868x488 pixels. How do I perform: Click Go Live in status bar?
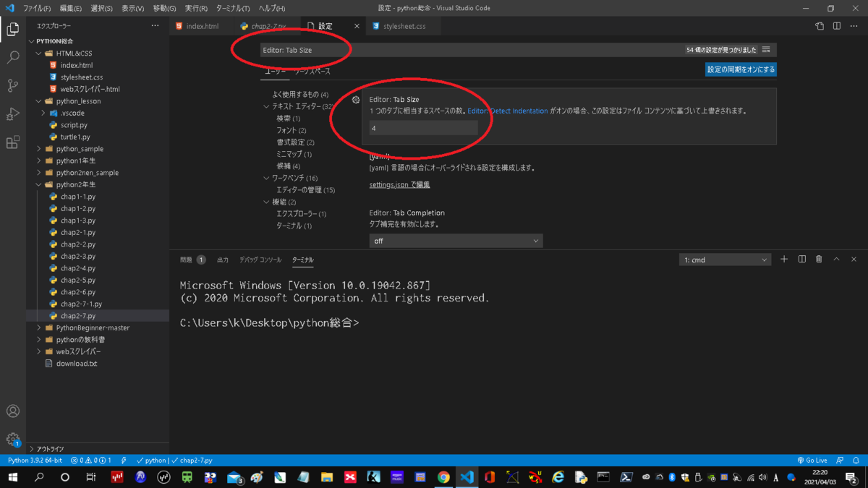(812, 461)
